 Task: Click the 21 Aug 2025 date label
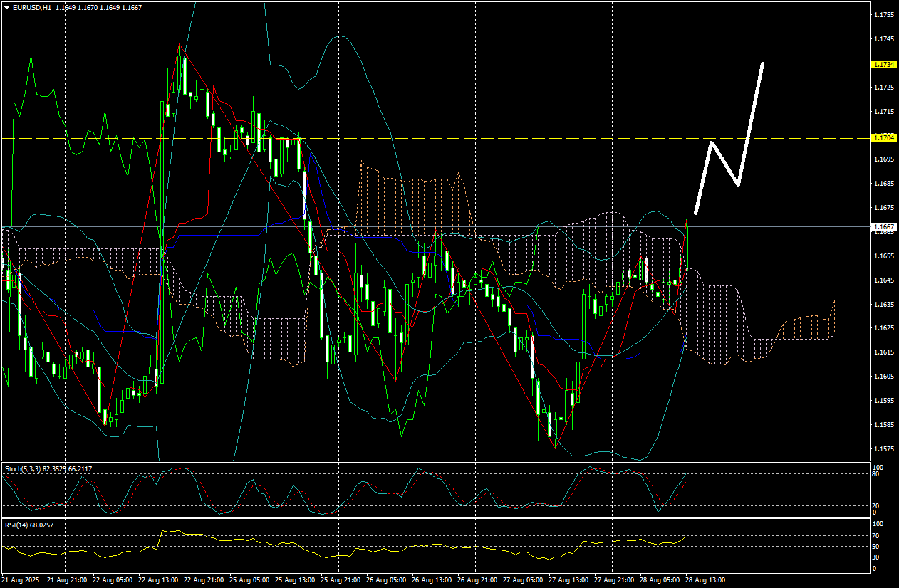coord(21,581)
